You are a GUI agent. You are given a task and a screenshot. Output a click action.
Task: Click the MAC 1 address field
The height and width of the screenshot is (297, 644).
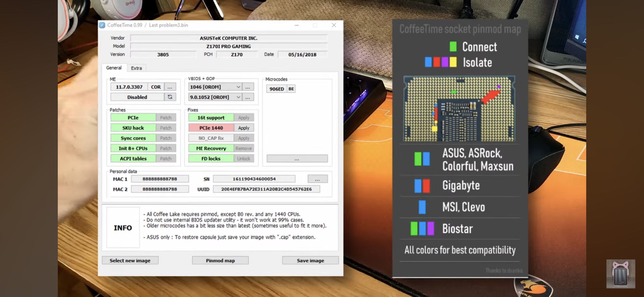coord(160,179)
